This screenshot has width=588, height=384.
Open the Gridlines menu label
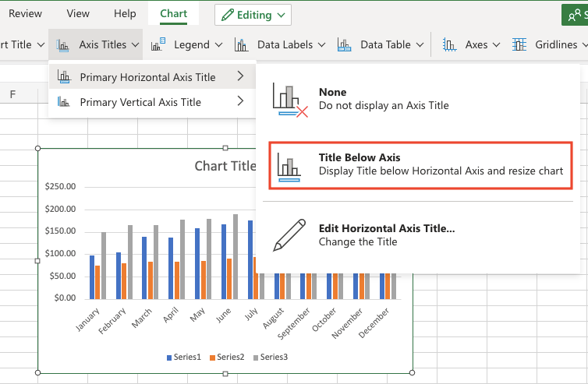[556, 44]
